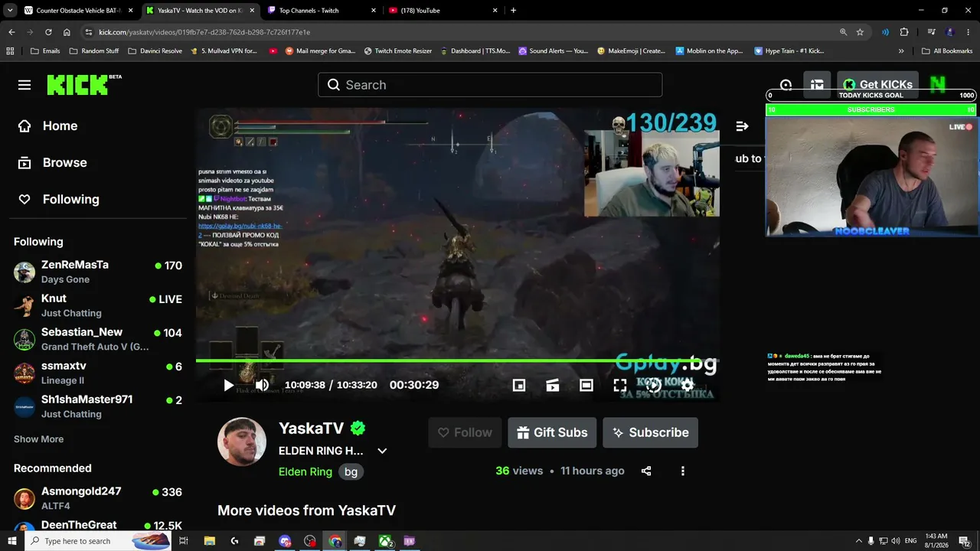Screen dimensions: 980x551
Task: Open browser home page
Action: 67,32
